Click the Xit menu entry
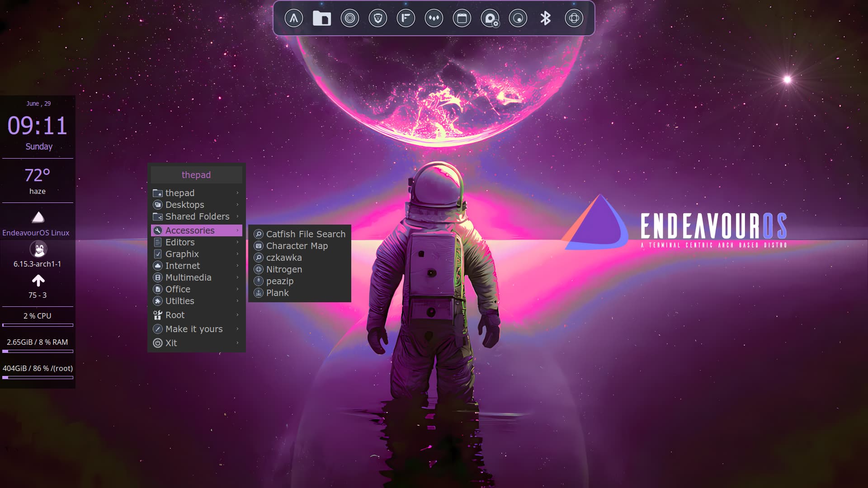The width and height of the screenshot is (868, 488). [x=171, y=343]
